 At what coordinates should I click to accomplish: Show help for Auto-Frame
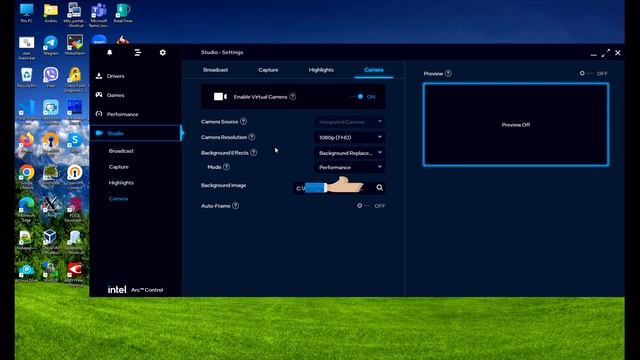[x=236, y=206]
